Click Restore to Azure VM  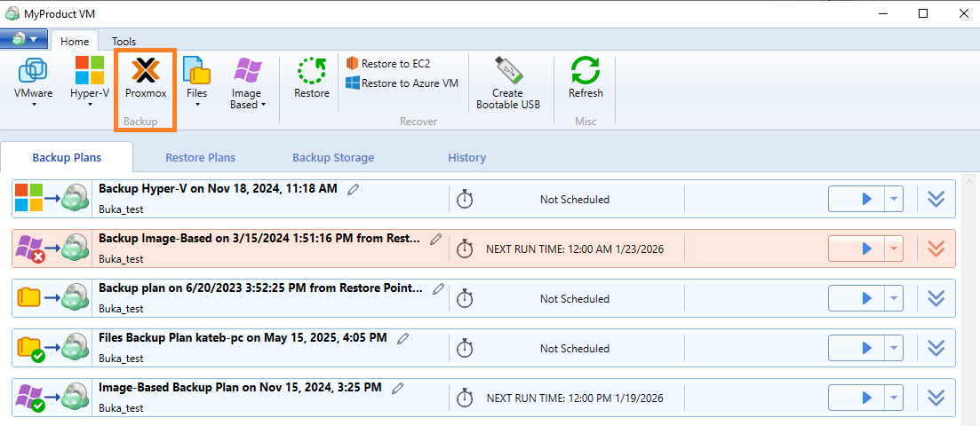pos(402,83)
